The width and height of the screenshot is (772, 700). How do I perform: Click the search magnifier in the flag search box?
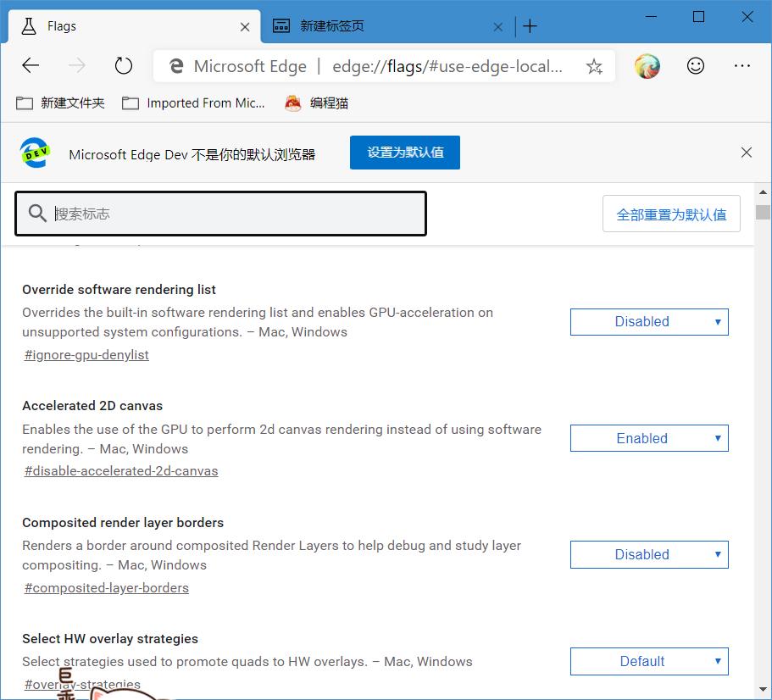[37, 214]
